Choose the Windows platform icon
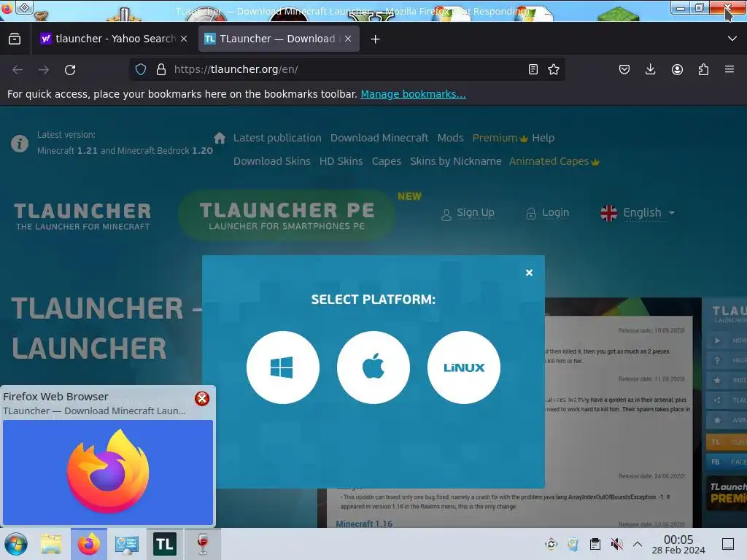The image size is (747, 560). pos(282,367)
